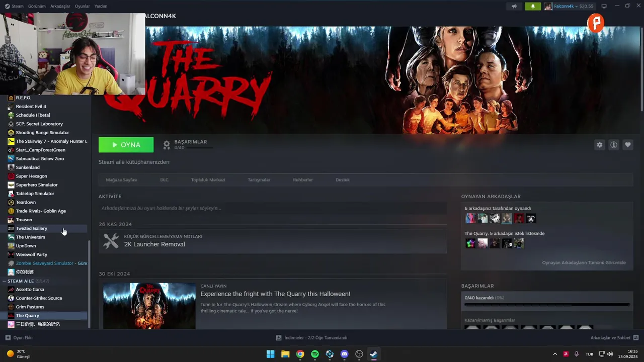
Task: Open the Rehberler tab
Action: pos(303,179)
